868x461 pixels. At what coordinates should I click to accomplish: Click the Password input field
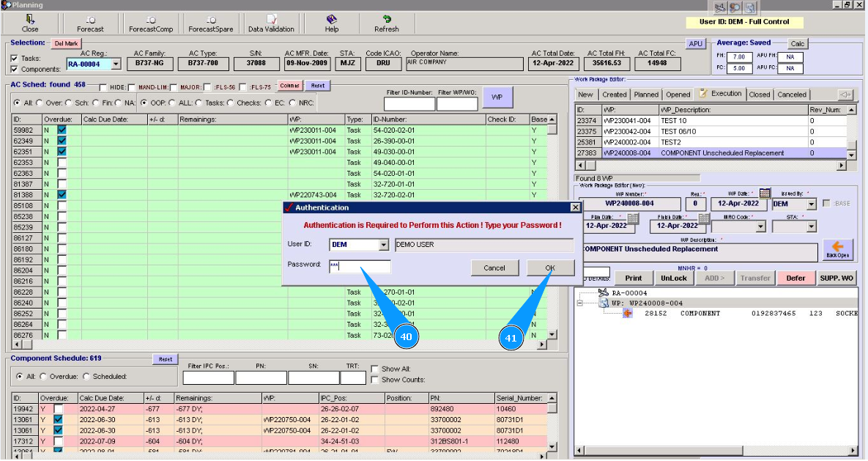click(x=359, y=267)
